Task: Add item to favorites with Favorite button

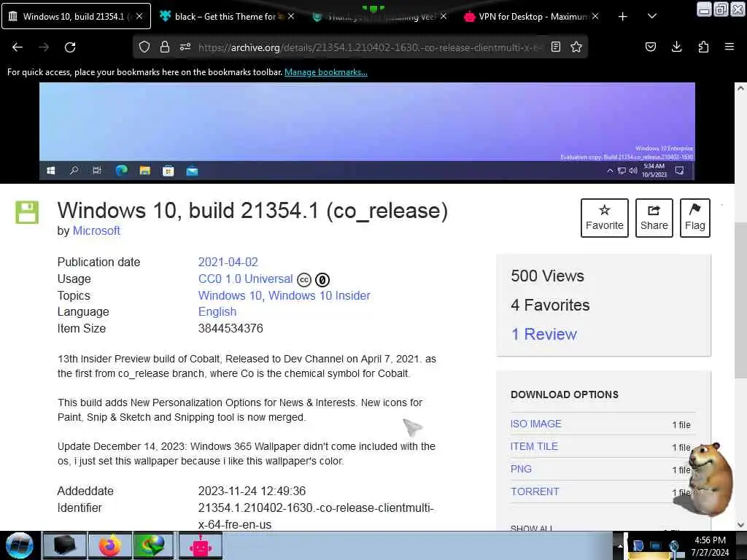Action: pos(604,217)
